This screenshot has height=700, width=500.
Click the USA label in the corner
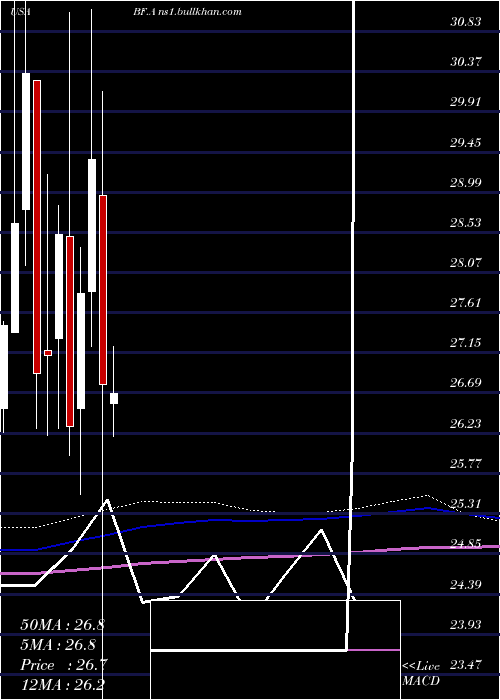(x=21, y=12)
